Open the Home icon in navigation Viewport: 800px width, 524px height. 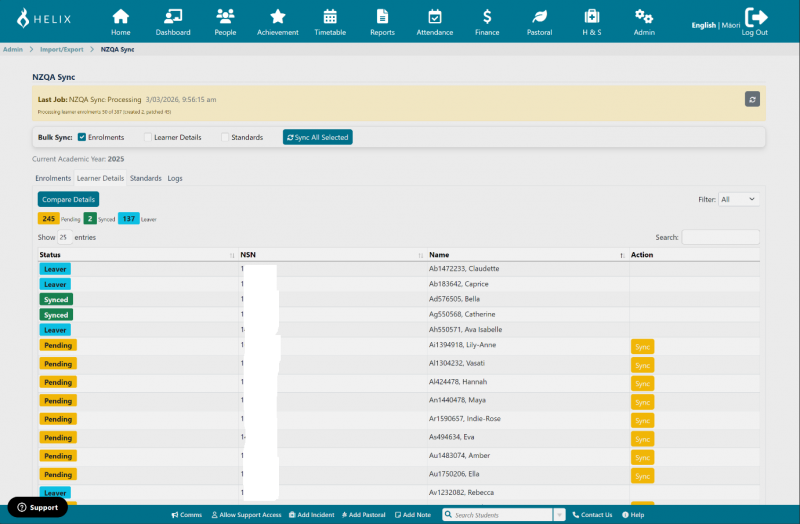pyautogui.click(x=121, y=17)
